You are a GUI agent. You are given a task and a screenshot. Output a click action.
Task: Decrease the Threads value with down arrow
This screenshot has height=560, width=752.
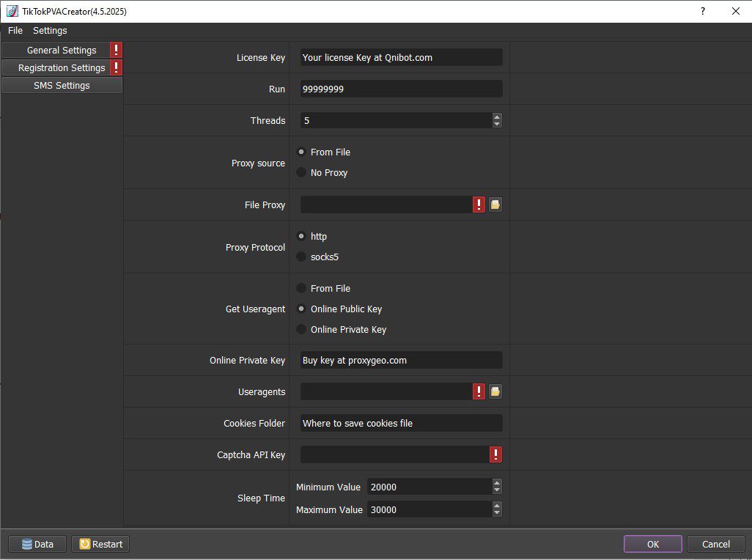tap(497, 124)
